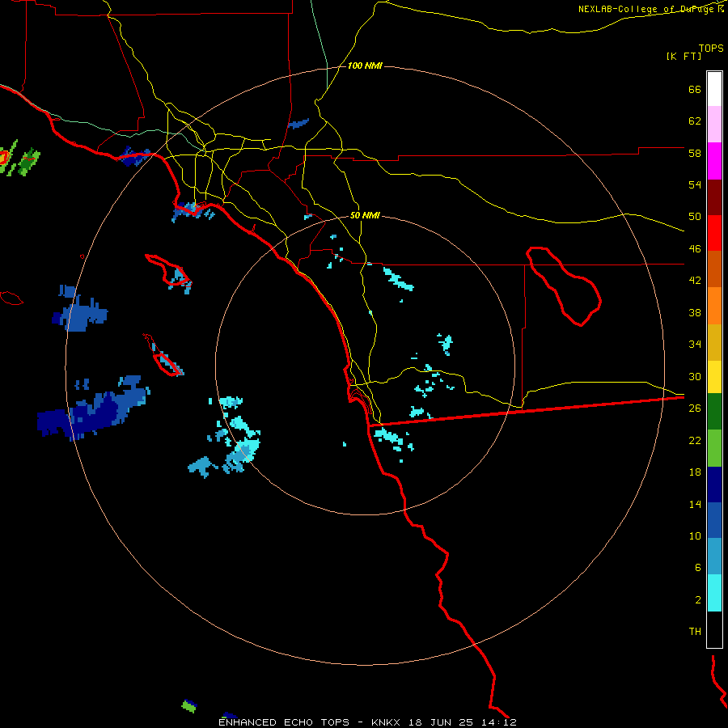Click the 100 NMI range ring label
The height and width of the screenshot is (728, 728).
(365, 66)
